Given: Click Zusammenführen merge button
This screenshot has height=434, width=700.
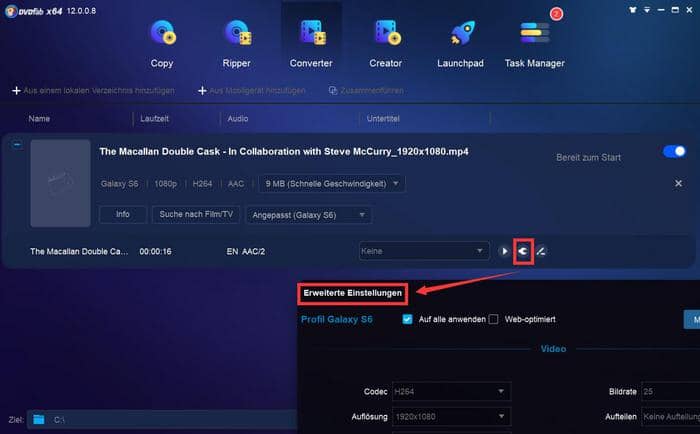Looking at the screenshot, I should pyautogui.click(x=366, y=91).
